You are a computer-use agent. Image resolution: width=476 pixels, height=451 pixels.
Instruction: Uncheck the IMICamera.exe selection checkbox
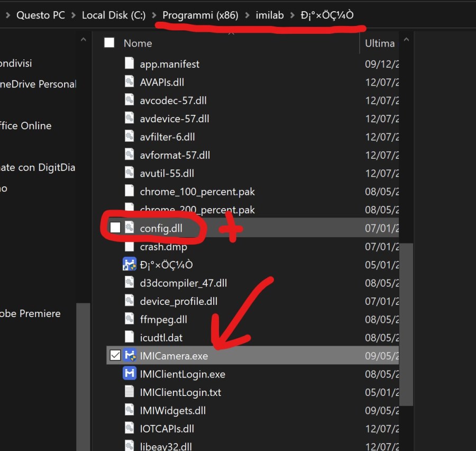point(115,356)
